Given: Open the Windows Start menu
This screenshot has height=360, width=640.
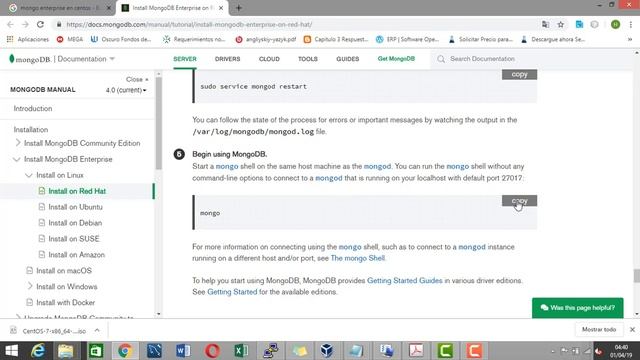Looking at the screenshot, I should (11, 351).
